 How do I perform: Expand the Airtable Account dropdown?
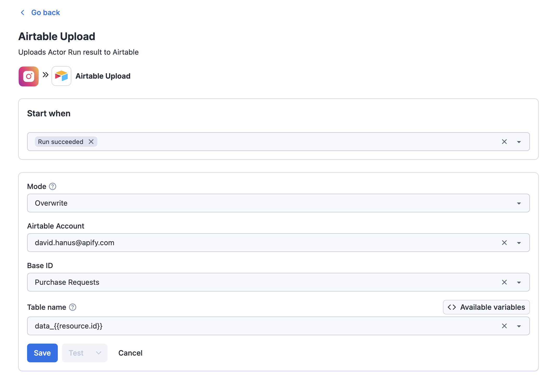pos(519,243)
